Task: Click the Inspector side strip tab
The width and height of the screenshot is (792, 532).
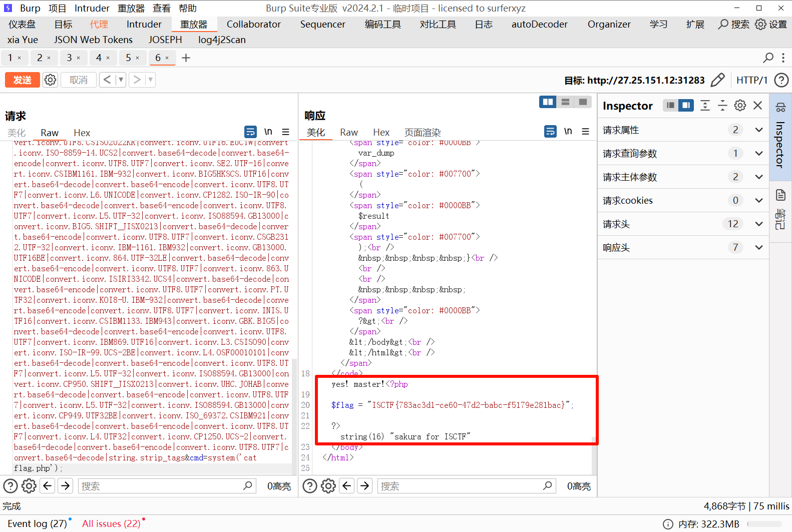Action: point(780,137)
